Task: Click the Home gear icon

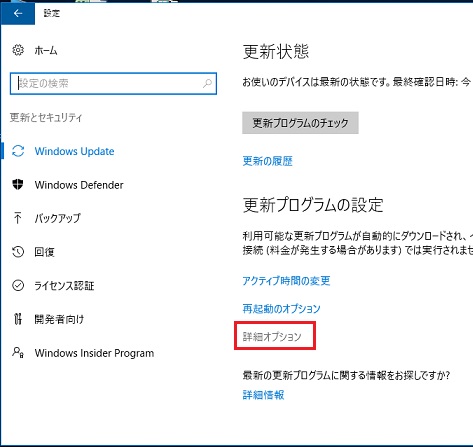Action: (x=18, y=50)
